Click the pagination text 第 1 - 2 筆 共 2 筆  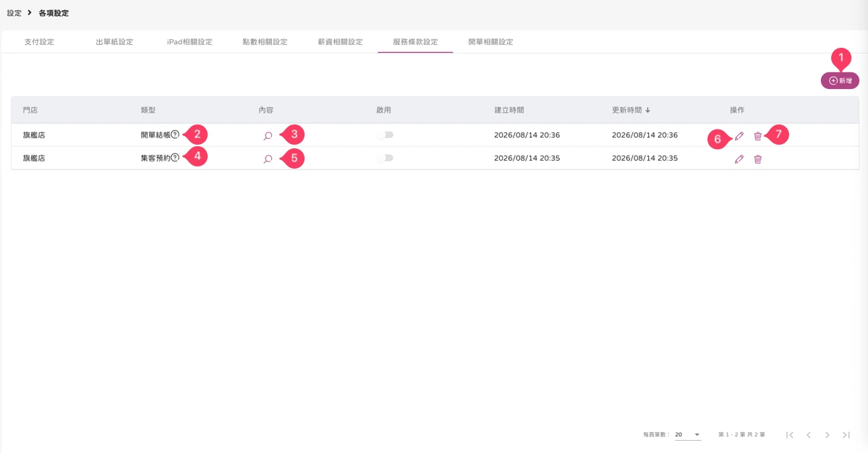point(741,435)
